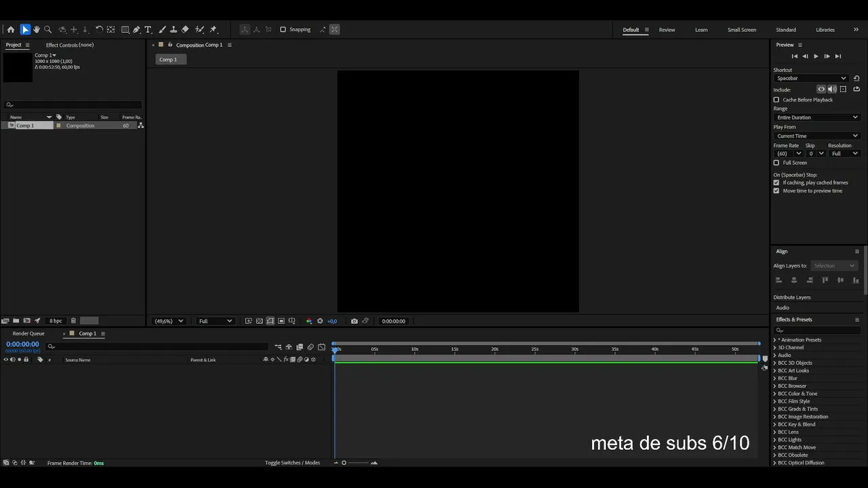Select the Zoom magnifier tool

(47, 29)
